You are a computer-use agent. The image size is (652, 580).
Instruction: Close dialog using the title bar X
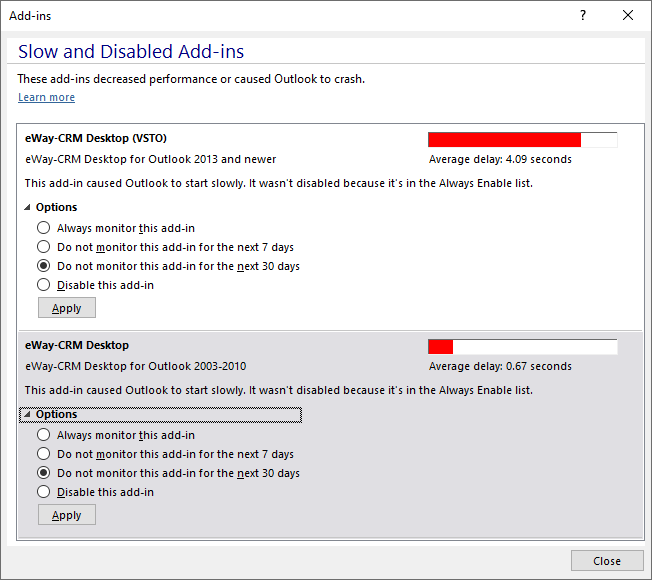point(628,15)
